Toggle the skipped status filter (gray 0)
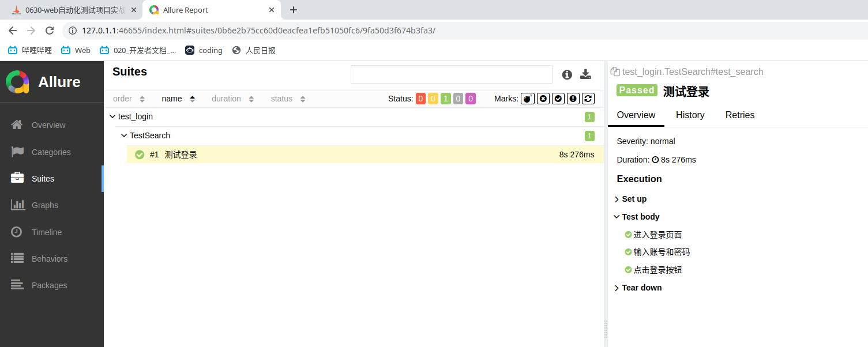This screenshot has height=347, width=868. click(458, 99)
